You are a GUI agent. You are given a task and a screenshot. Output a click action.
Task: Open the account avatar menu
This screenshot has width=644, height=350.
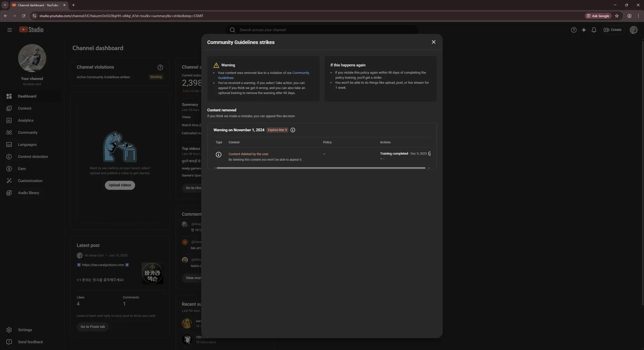click(633, 30)
